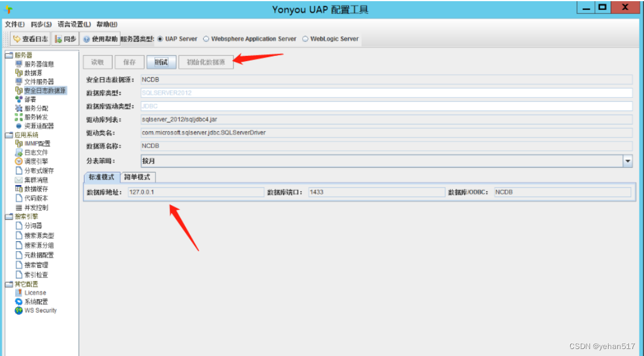Image resolution: width=644 pixels, height=356 pixels.
Task: Open the 分表策略 dropdown arrow
Action: (x=628, y=161)
